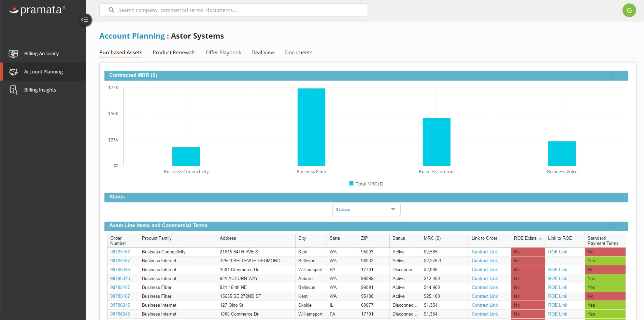Click the Pramata logo

click(x=37, y=10)
